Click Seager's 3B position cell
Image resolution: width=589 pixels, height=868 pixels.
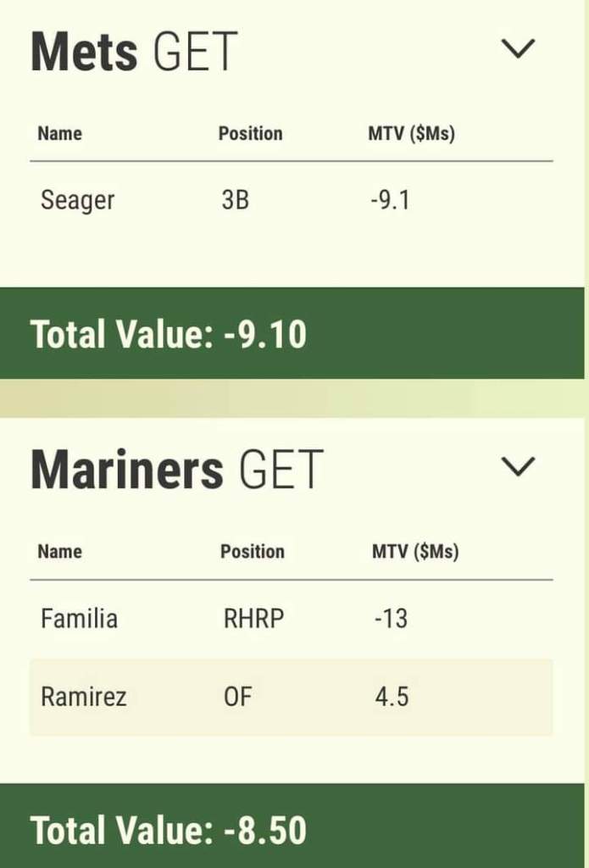[x=234, y=201]
